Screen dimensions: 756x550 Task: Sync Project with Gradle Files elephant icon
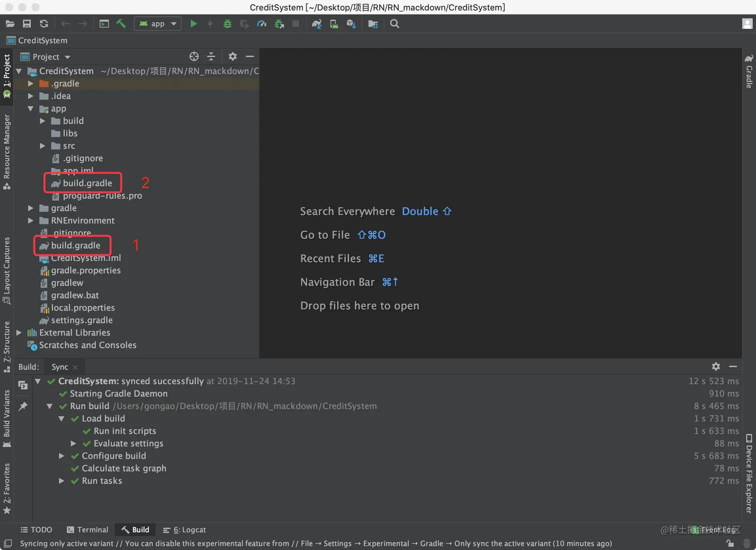tap(317, 23)
